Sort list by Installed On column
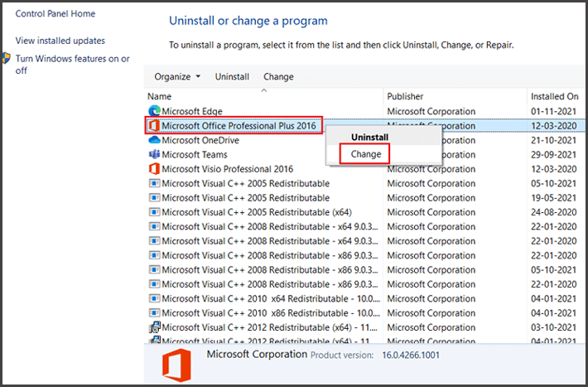588x387 pixels. [x=554, y=96]
